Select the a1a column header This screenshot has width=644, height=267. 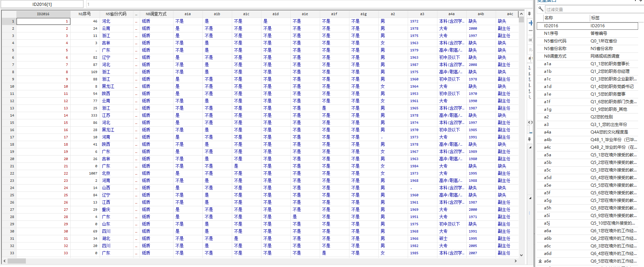point(188,14)
